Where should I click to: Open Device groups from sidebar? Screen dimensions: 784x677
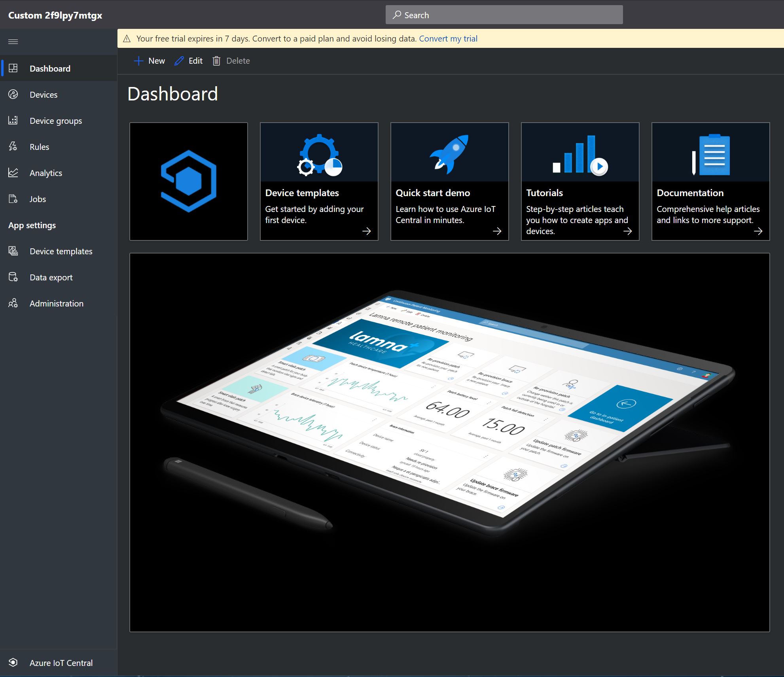tap(56, 121)
